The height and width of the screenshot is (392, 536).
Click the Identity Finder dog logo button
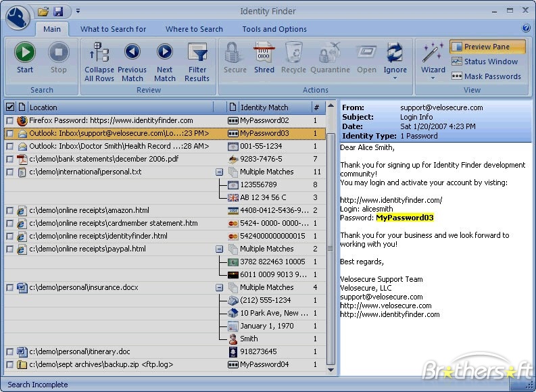[x=18, y=18]
